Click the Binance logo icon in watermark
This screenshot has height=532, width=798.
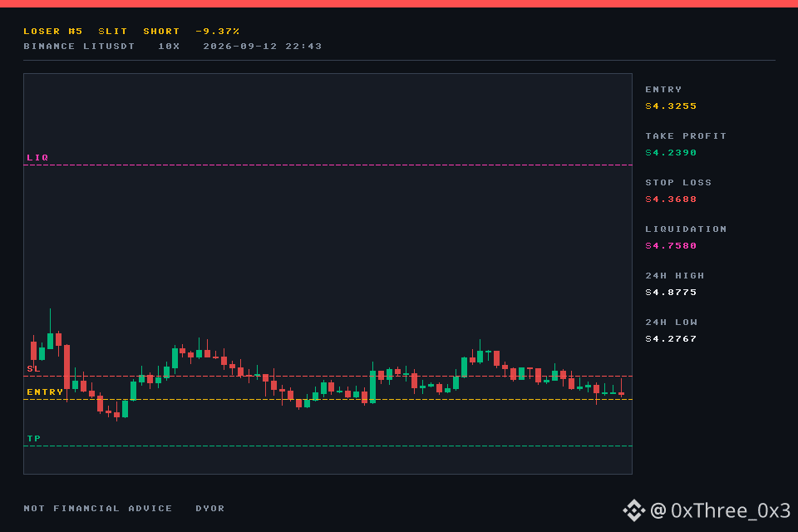pyautogui.click(x=633, y=510)
